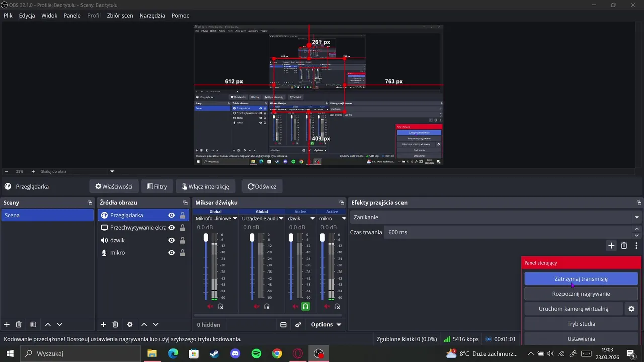Open the Zbiór scen menu

(120, 16)
